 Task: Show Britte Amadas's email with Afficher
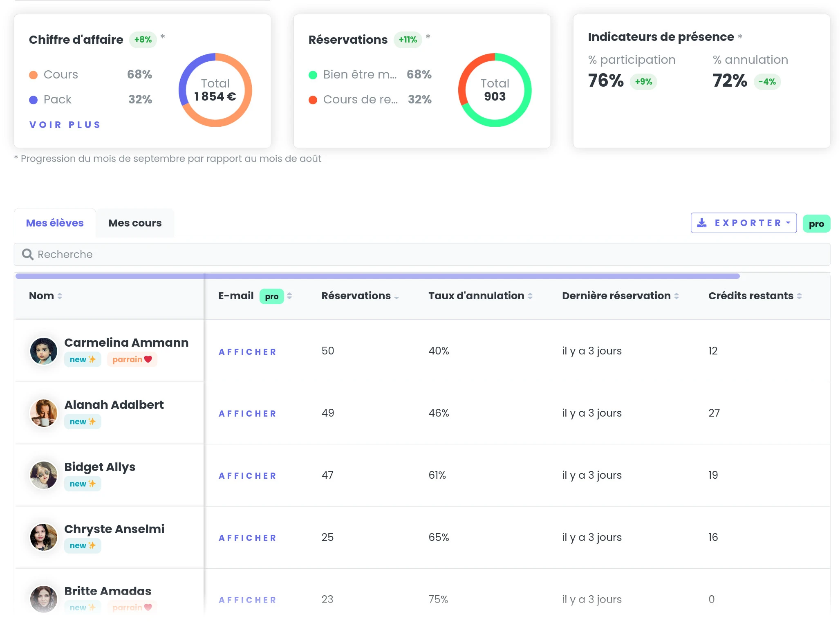click(x=248, y=600)
